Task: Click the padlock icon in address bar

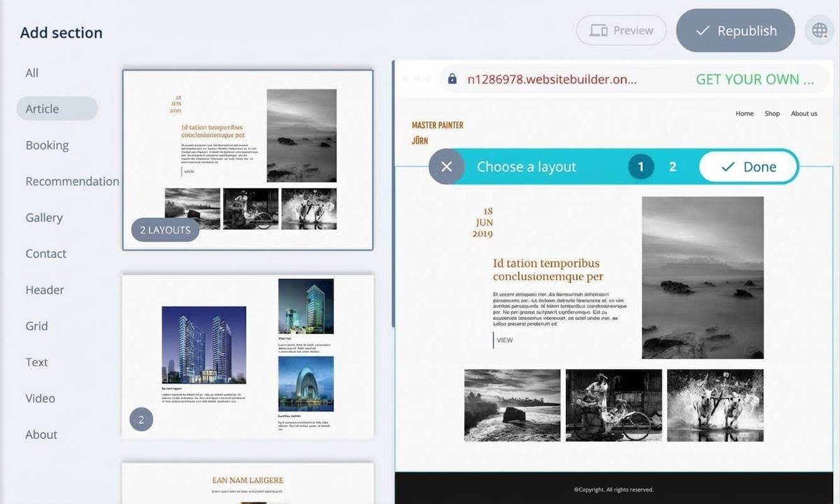Action: click(x=452, y=79)
